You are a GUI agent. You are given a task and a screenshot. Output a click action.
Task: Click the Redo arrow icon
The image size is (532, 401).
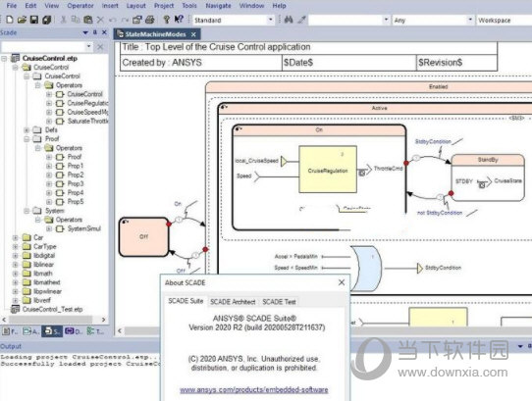pos(125,20)
